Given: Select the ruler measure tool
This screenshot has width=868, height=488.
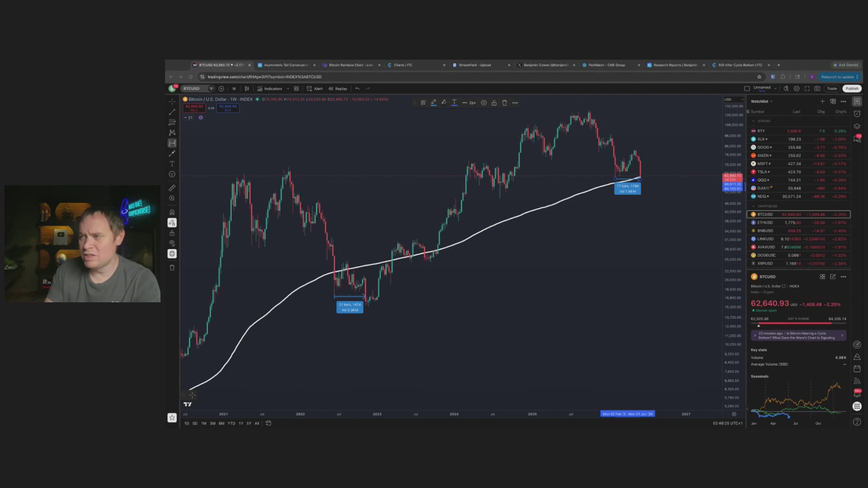Looking at the screenshot, I should (172, 188).
